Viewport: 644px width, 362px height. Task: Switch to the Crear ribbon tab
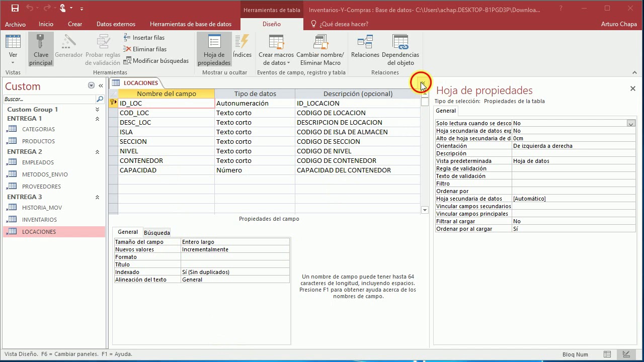click(75, 24)
